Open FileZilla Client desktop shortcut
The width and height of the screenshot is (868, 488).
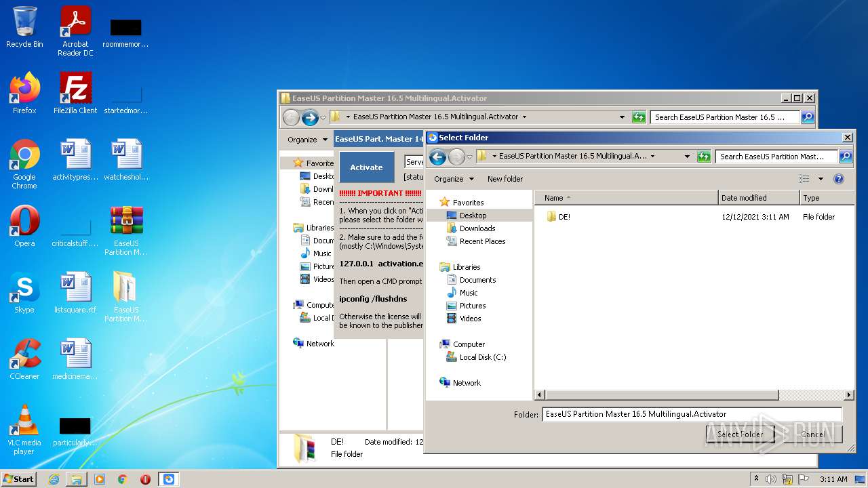75,94
